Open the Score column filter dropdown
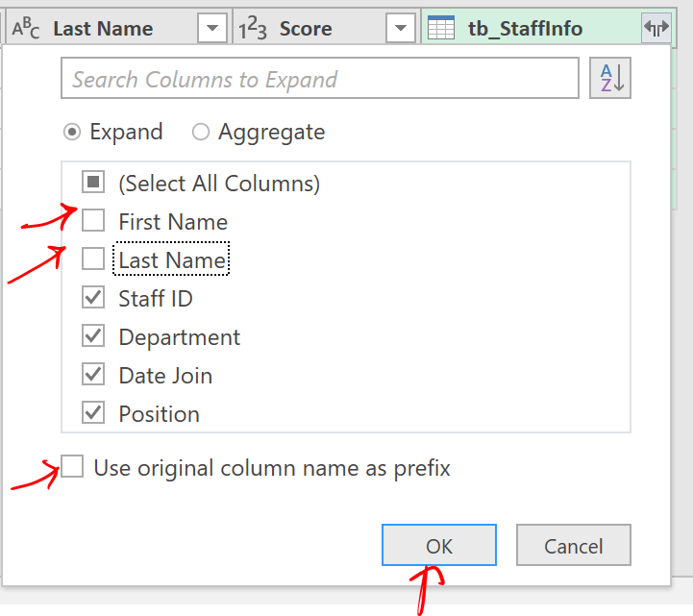 (401, 29)
